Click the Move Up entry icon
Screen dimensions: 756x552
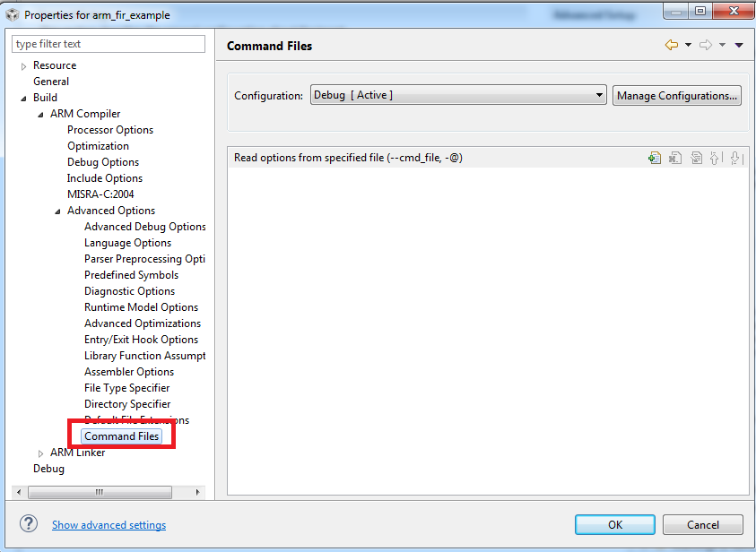[x=715, y=158]
